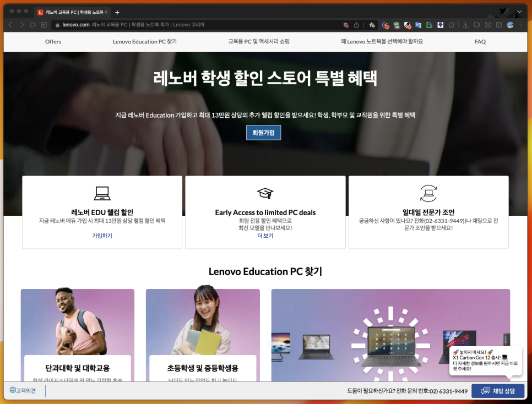Reload the Lenovo page
Image resolution: width=532 pixels, height=404 pixels.
pos(32,25)
